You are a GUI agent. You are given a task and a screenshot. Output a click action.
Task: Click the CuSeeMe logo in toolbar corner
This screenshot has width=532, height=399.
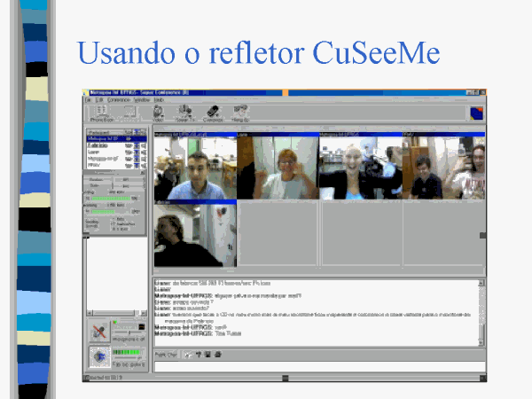tap(476, 113)
